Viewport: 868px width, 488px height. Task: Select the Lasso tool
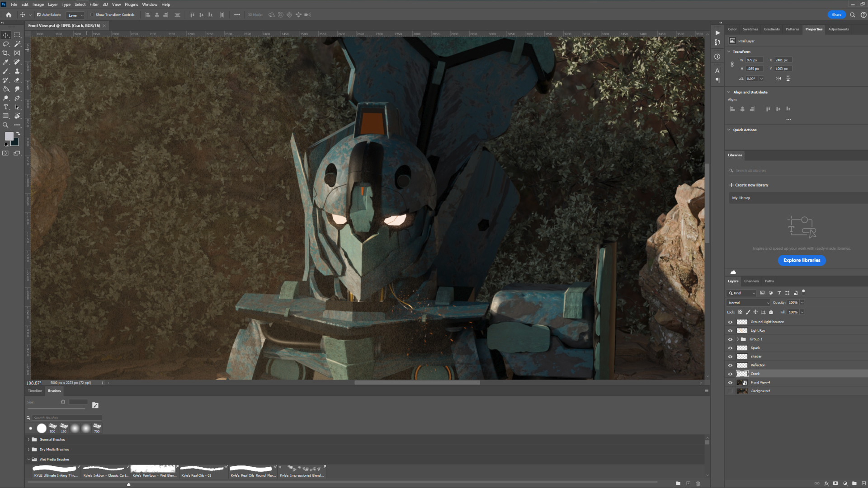pos(6,44)
